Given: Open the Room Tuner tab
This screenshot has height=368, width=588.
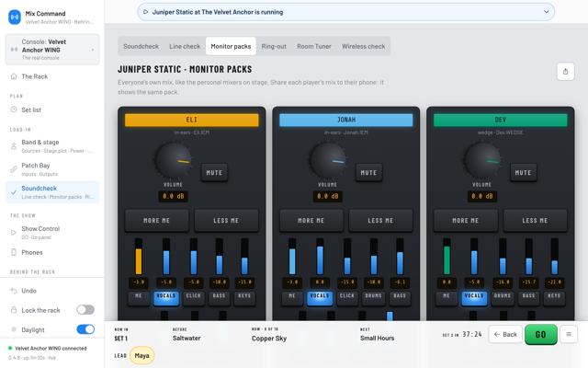Looking at the screenshot, I should (314, 46).
